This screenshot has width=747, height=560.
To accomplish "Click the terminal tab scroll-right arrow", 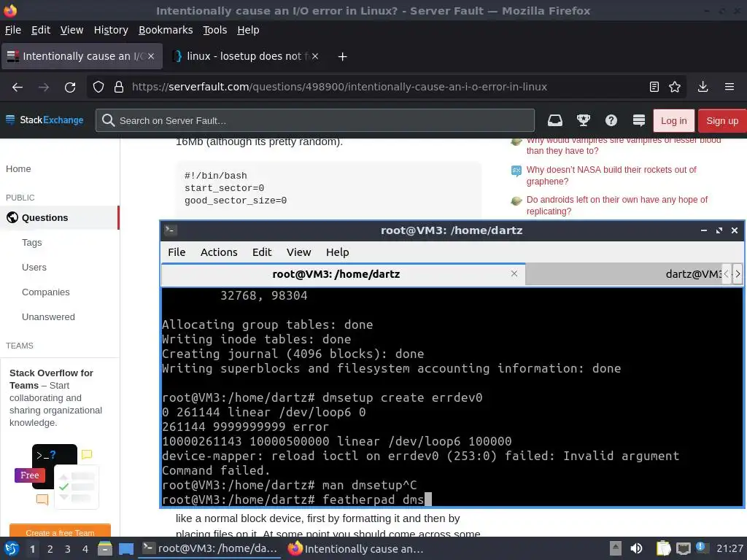I will [x=738, y=274].
